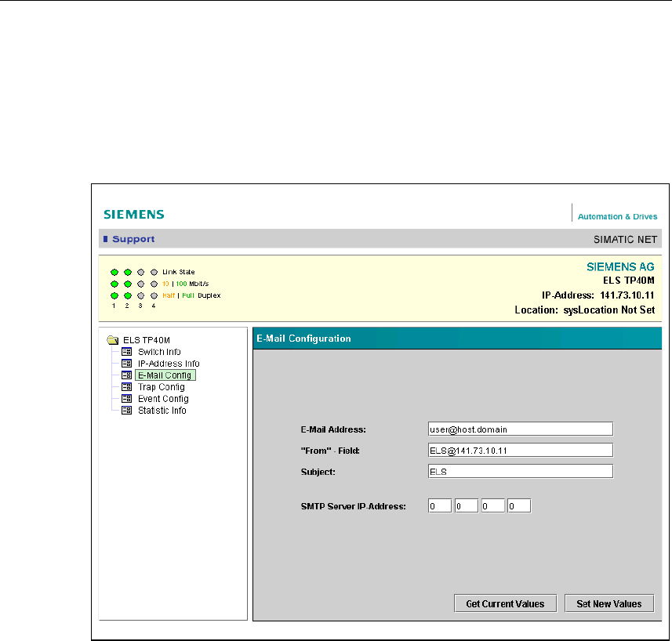Click port 1 Mbit/s speed LED
Viewport: 672px width, 641px height.
(114, 284)
